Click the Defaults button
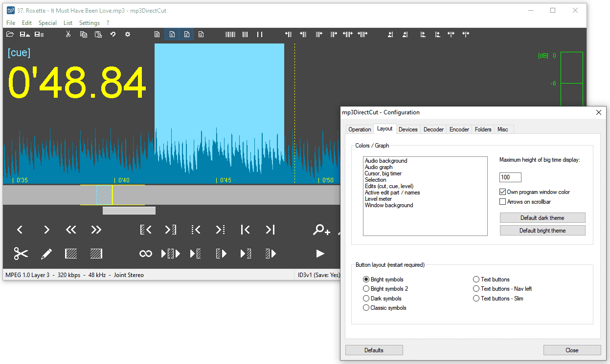This screenshot has height=364, width=610. click(x=374, y=350)
